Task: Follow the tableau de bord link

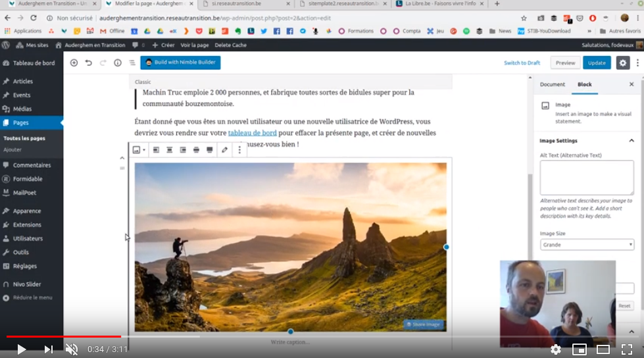Action: point(252,133)
